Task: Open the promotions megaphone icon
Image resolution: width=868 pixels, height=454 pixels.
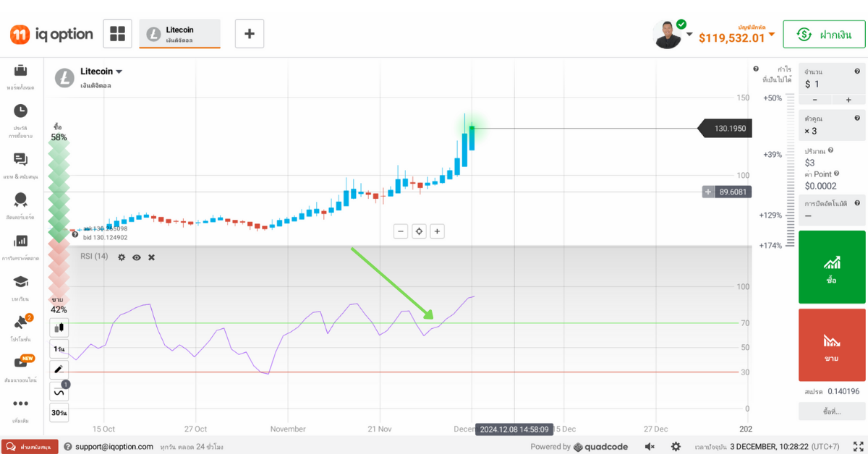Action: 20,322
